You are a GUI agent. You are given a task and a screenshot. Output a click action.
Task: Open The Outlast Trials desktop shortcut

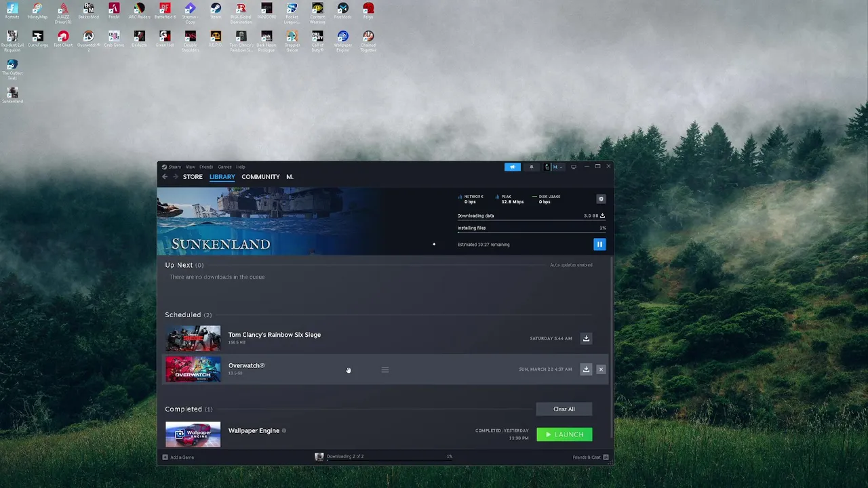[12, 70]
